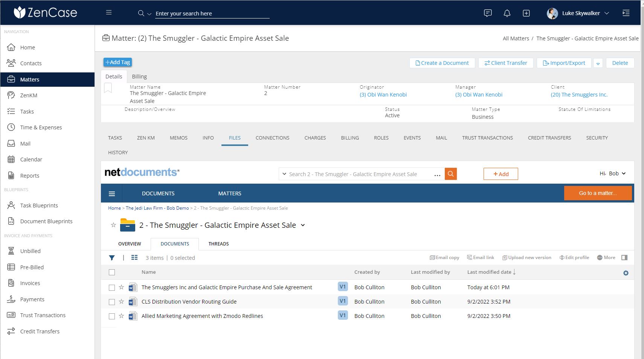
Task: Click the Upload new version icon
Action: click(x=505, y=257)
